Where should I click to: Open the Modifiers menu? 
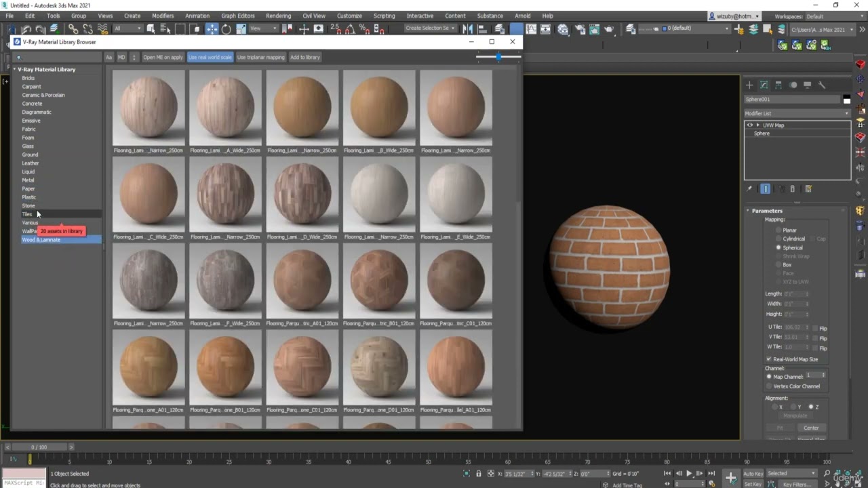(163, 16)
